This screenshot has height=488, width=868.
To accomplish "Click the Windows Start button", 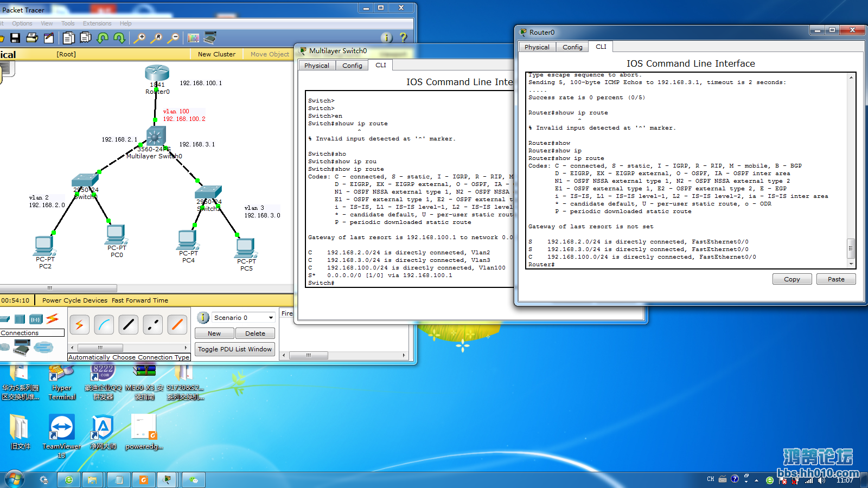I will (14, 479).
